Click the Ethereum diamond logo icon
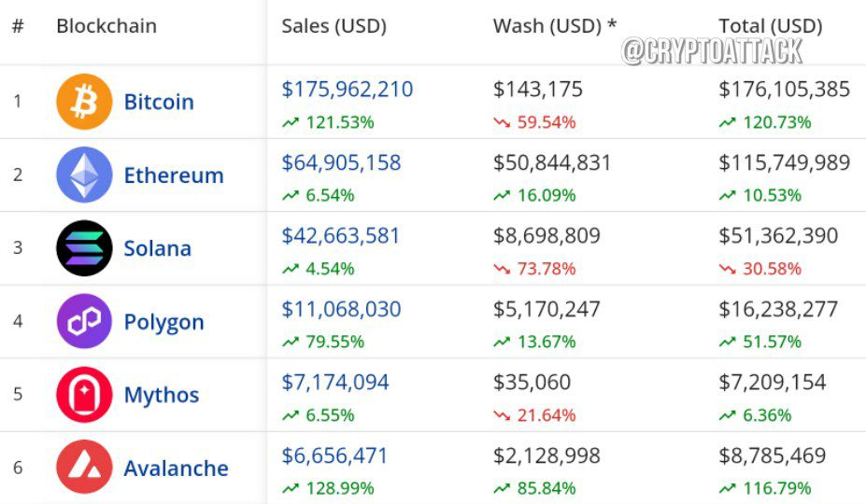The width and height of the screenshot is (866, 504). click(84, 175)
